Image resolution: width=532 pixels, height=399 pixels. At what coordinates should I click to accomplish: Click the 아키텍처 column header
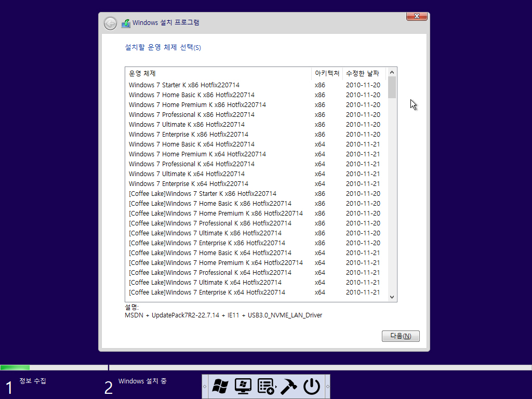coord(327,73)
